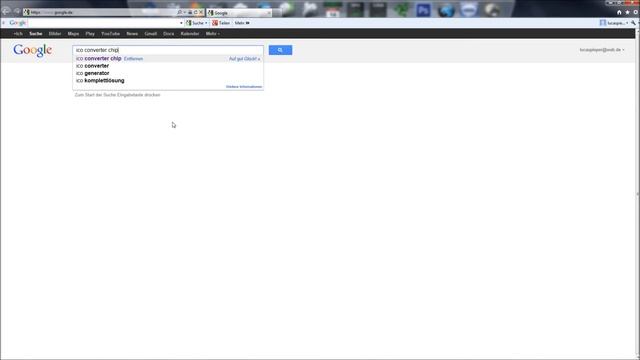
Task: Click the lock icon in the address bar
Action: point(190,12)
